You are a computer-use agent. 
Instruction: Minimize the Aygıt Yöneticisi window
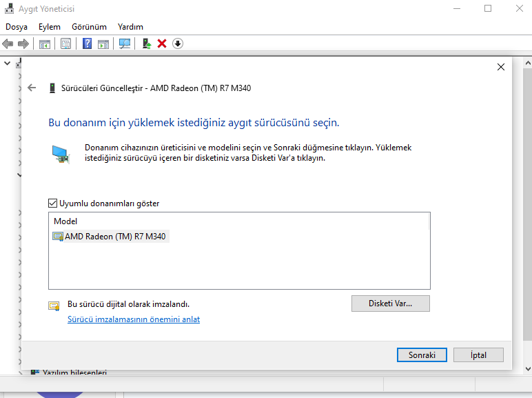tap(457, 8)
